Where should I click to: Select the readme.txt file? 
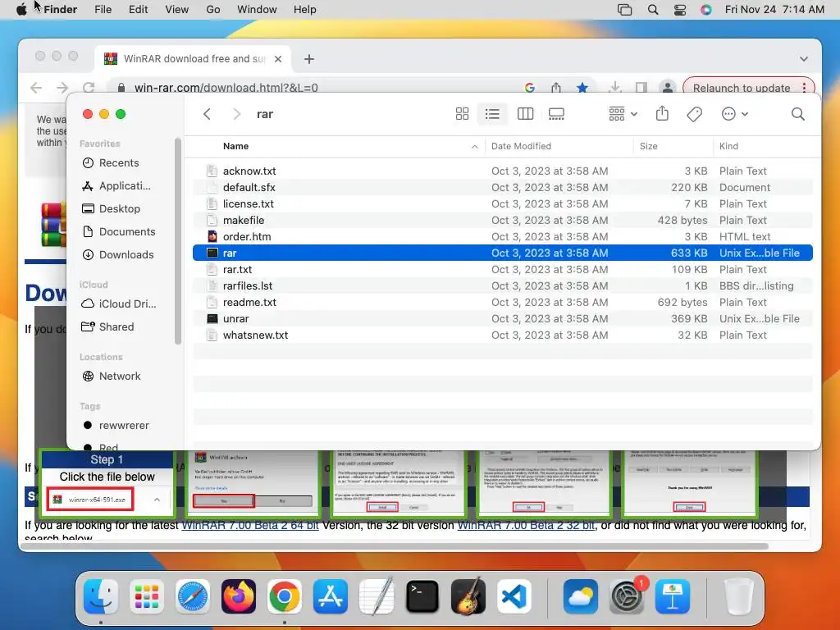tap(503, 302)
